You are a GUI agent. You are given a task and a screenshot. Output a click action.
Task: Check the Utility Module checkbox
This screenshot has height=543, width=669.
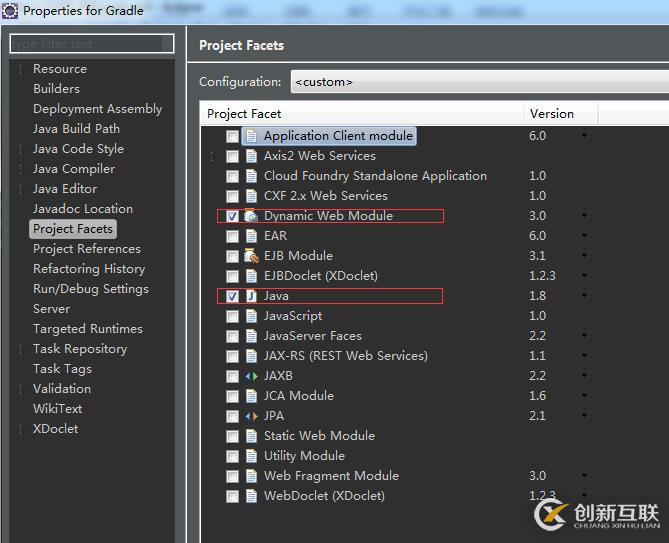(x=232, y=456)
